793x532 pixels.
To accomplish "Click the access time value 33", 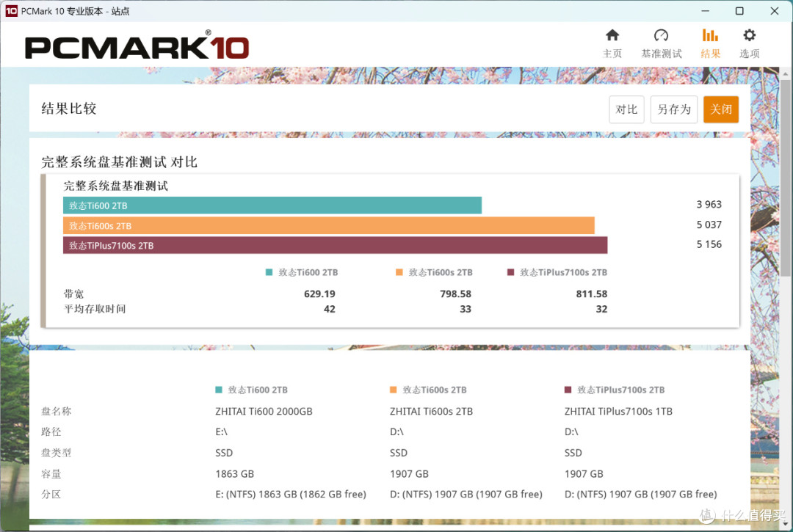I will (466, 309).
